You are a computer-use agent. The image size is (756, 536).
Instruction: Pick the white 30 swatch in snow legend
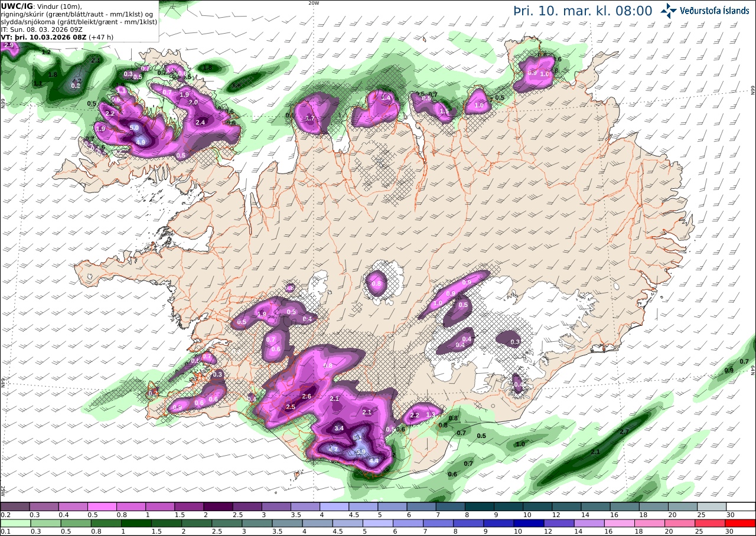click(x=741, y=506)
